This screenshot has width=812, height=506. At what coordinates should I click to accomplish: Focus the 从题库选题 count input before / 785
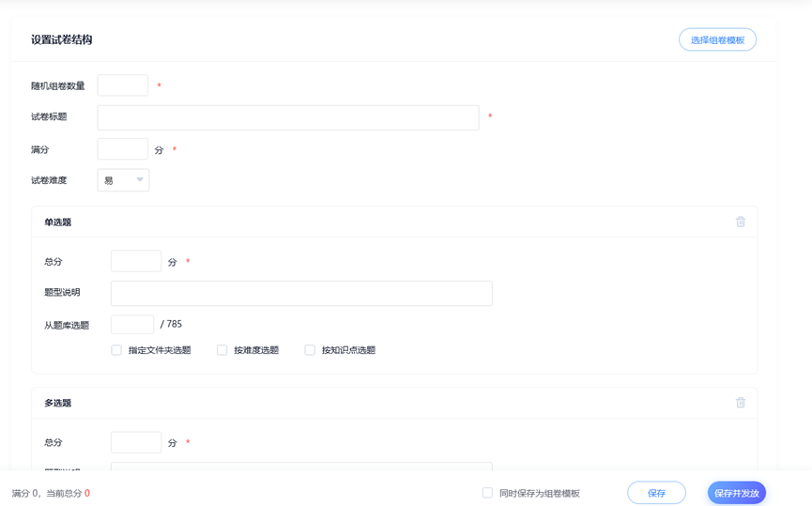[x=132, y=325]
